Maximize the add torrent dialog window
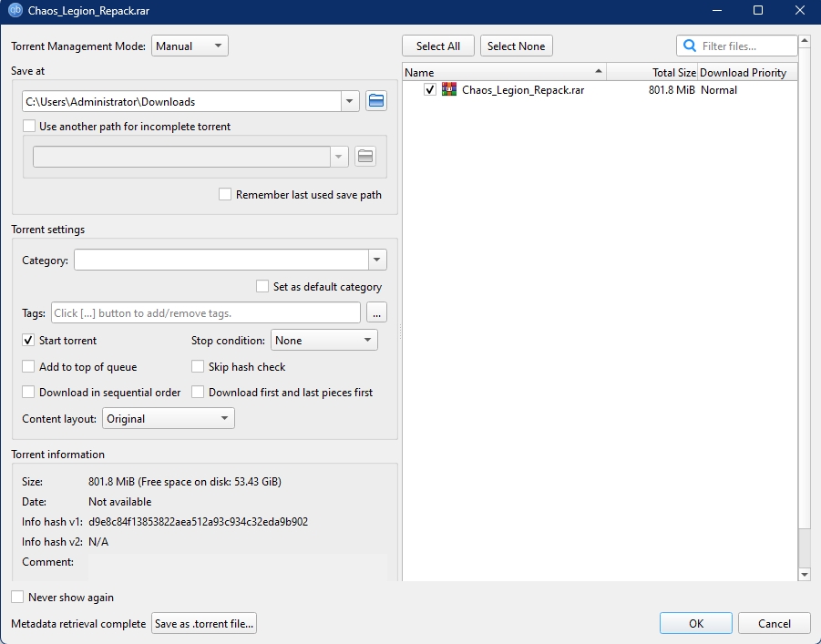Image resolution: width=821 pixels, height=644 pixels. [x=757, y=10]
